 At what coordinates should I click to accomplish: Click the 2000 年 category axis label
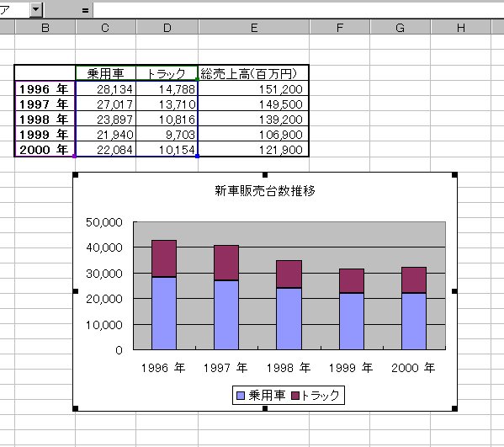(x=413, y=368)
